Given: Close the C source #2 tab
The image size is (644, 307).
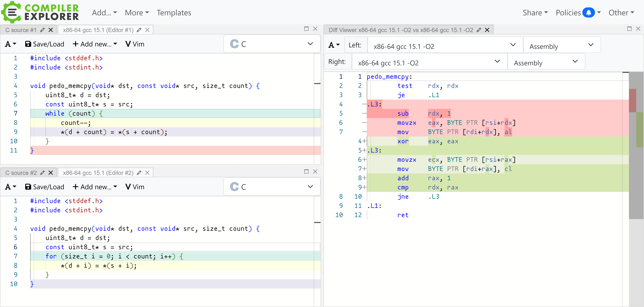Looking at the screenshot, I should pos(51,173).
